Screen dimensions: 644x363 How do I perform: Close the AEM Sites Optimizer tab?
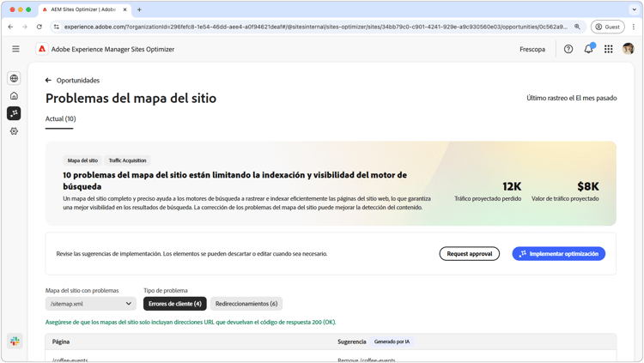point(125,9)
